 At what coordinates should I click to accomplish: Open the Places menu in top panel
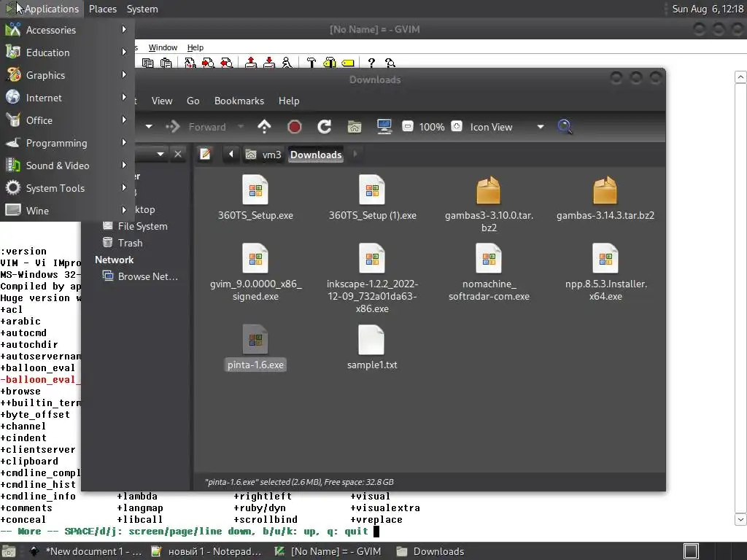(x=102, y=9)
